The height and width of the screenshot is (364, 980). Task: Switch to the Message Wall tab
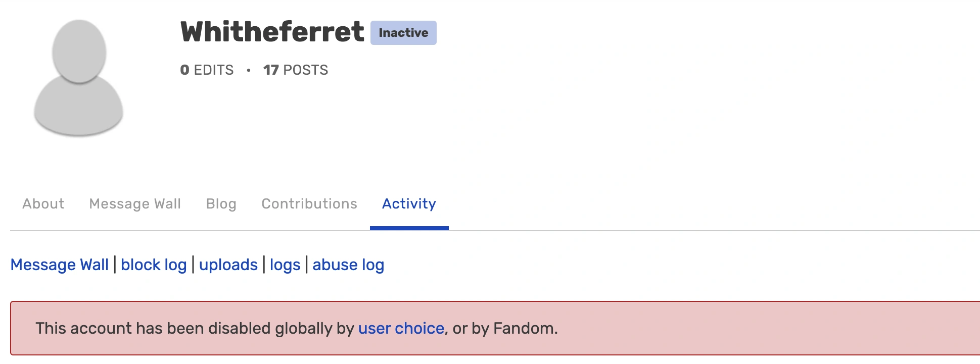click(135, 204)
